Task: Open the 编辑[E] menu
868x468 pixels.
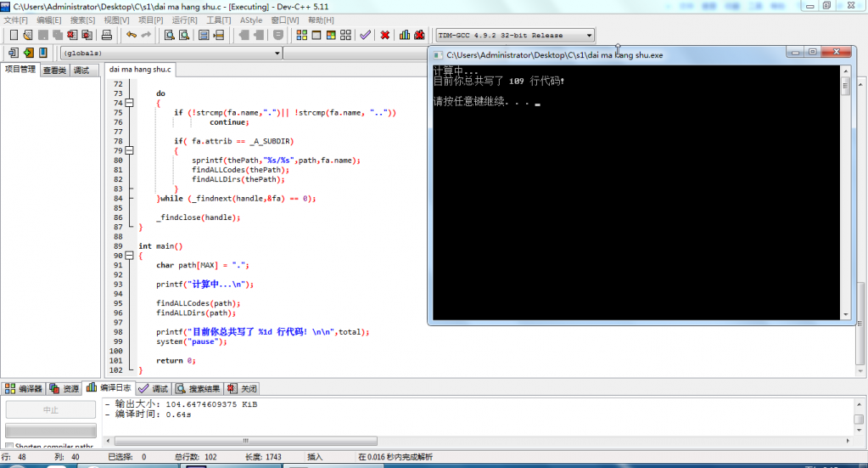Action: (x=48, y=20)
